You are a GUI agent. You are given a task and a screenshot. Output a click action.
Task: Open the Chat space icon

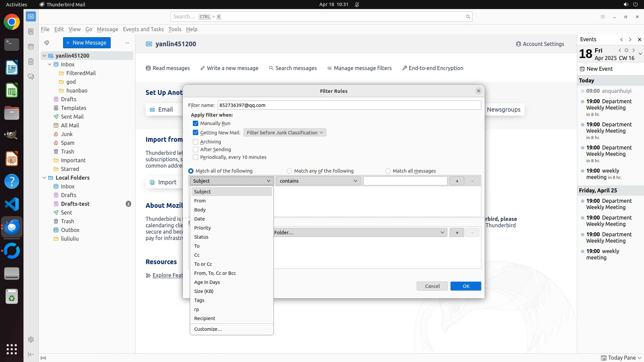point(31,77)
